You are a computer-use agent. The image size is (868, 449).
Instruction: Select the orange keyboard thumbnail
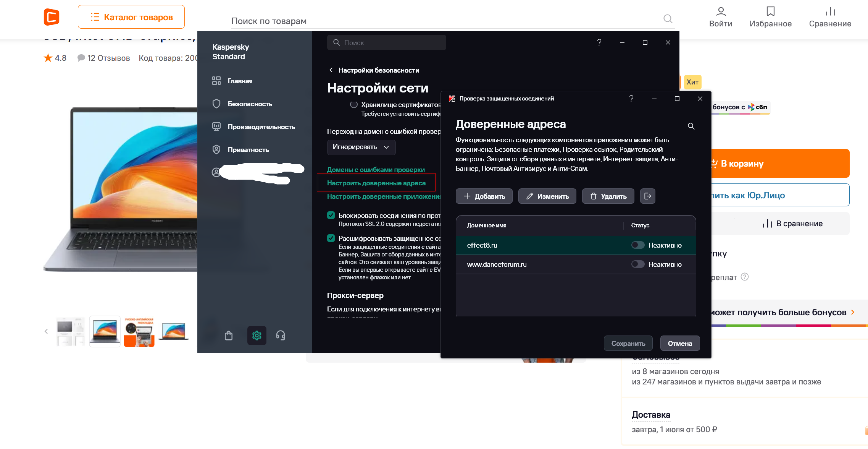click(x=139, y=331)
